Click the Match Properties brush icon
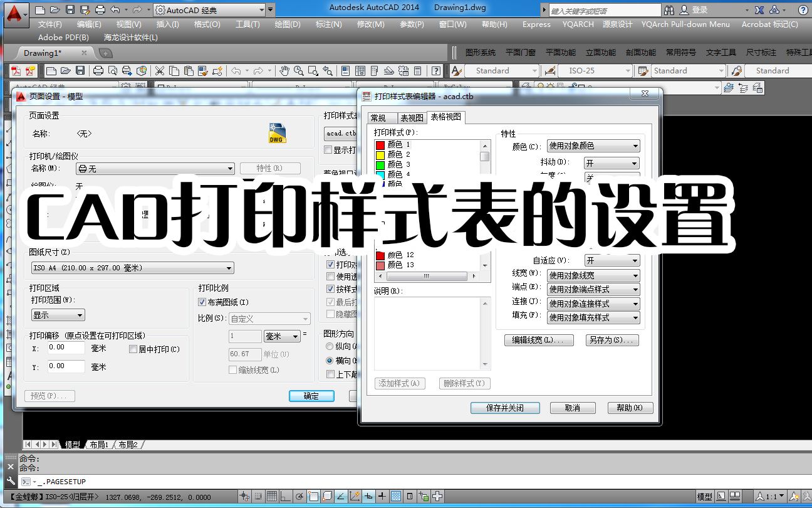Image resolution: width=812 pixels, height=508 pixels. point(204,71)
